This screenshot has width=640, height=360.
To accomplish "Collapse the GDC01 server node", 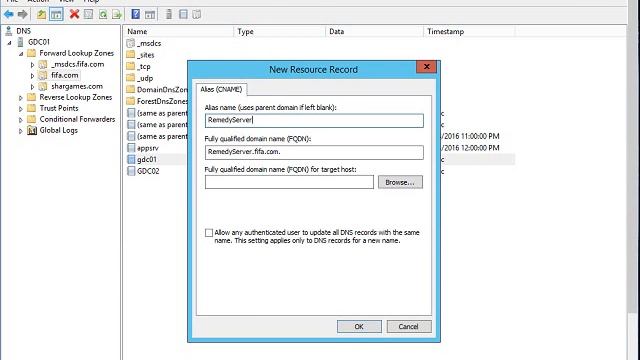I will point(9,42).
